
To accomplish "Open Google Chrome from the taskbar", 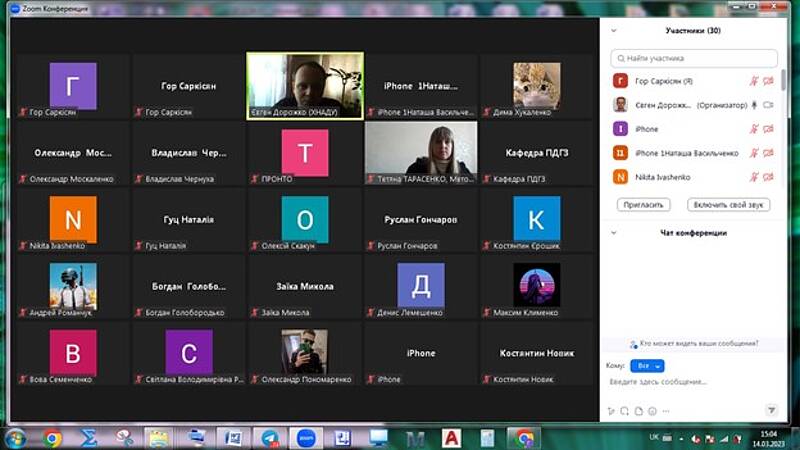I will pyautogui.click(x=52, y=438).
